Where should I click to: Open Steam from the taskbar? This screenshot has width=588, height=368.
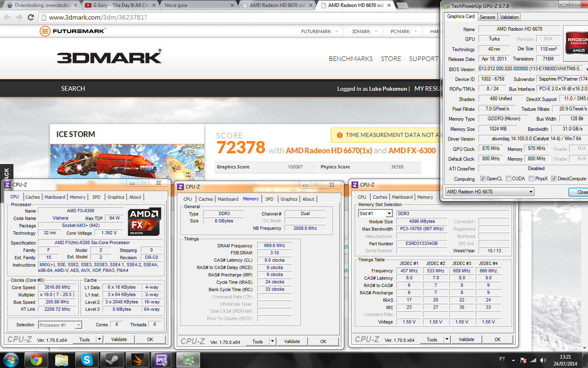click(x=112, y=360)
